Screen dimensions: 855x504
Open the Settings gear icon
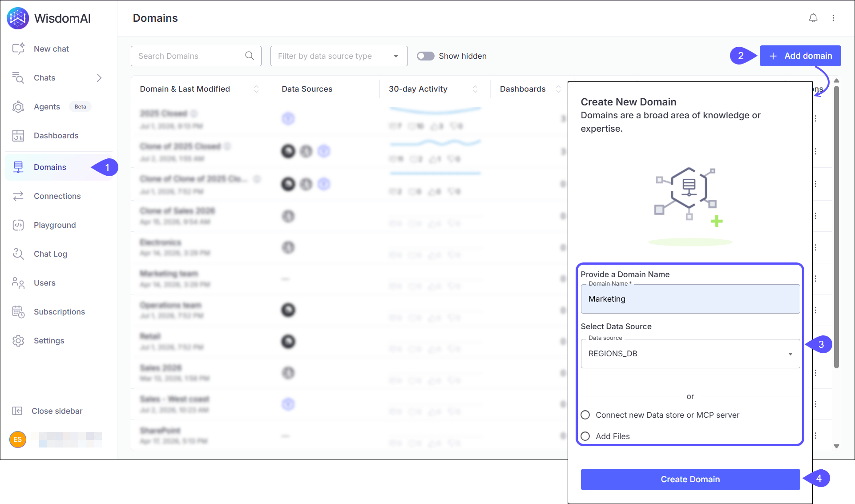tap(18, 341)
